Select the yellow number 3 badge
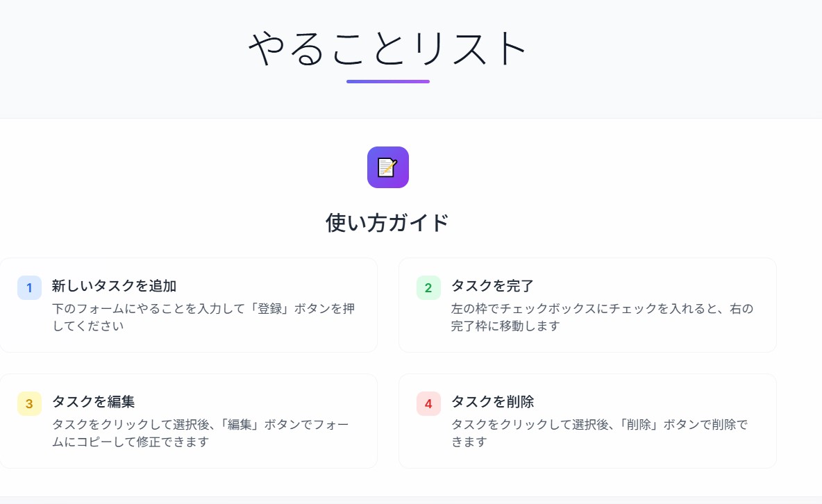The image size is (822, 504). [x=28, y=403]
